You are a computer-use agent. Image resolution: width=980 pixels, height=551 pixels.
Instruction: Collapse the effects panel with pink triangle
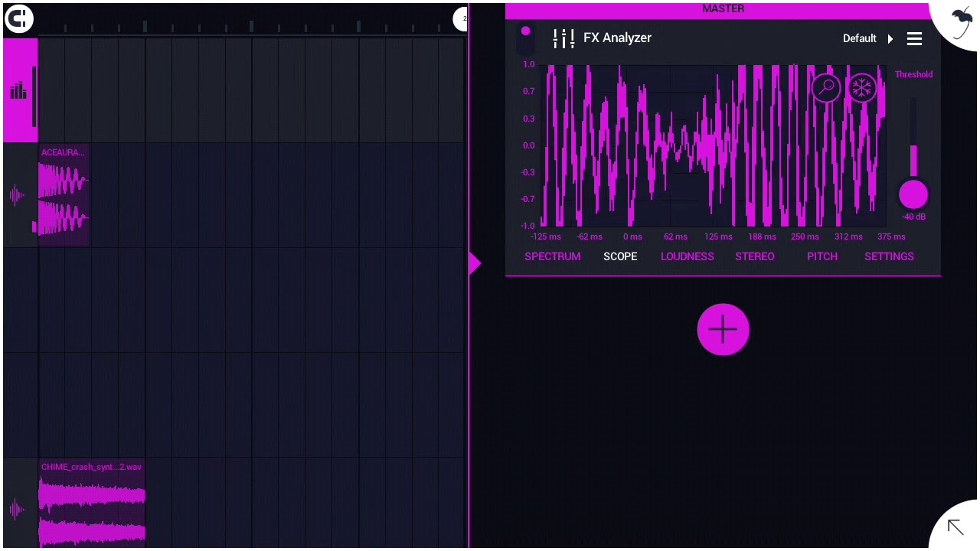[475, 264]
